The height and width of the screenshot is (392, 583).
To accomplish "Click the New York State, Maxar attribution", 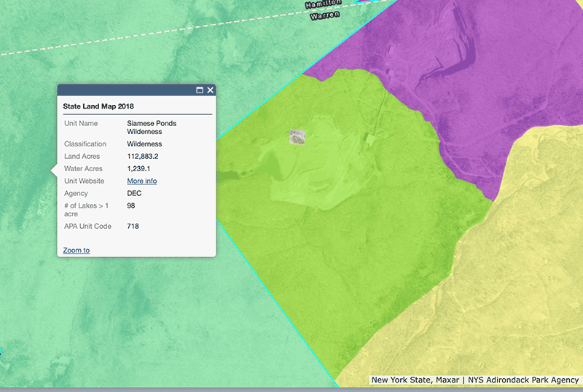I will [x=415, y=380].
